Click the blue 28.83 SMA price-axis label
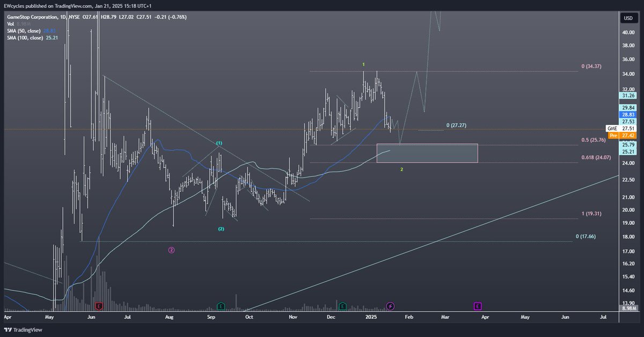Image resolution: width=644 pixels, height=337 pixels. (x=628, y=115)
